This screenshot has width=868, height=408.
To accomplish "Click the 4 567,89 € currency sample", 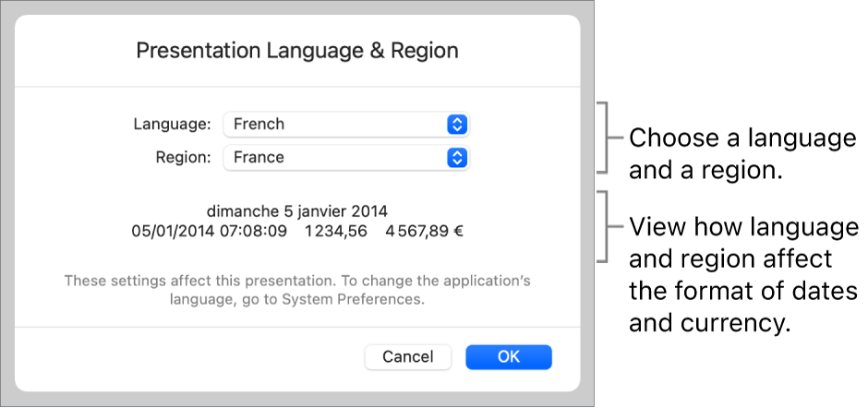I will click(x=424, y=230).
